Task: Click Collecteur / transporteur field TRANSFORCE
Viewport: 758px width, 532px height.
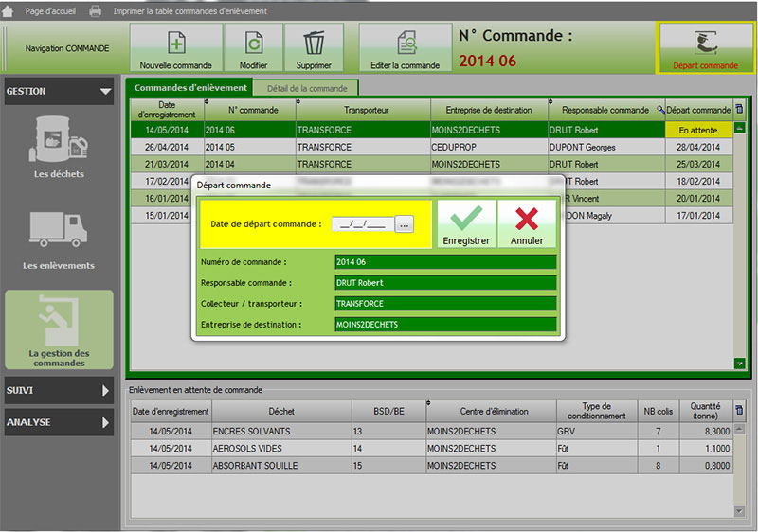Action: pyautogui.click(x=445, y=303)
